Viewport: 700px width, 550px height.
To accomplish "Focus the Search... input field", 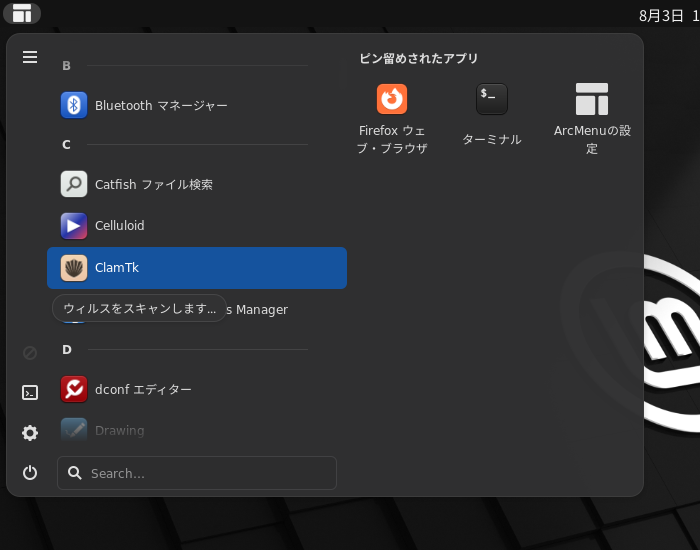I will point(197,473).
